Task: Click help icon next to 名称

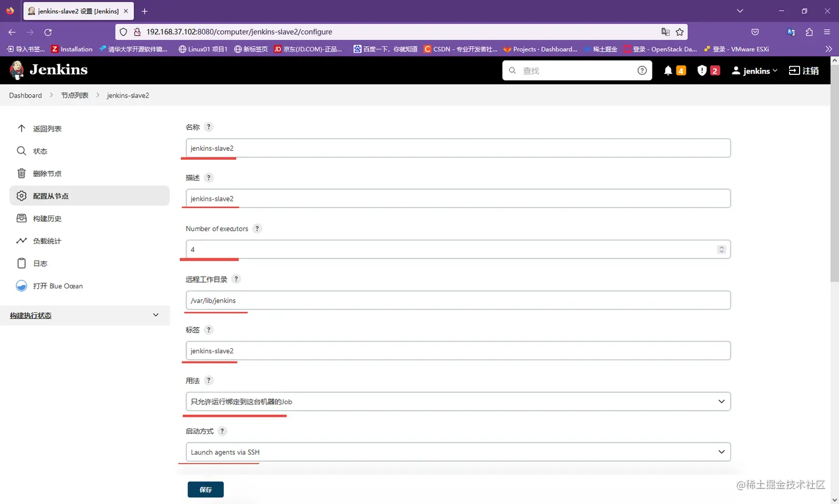Action: pos(209,127)
